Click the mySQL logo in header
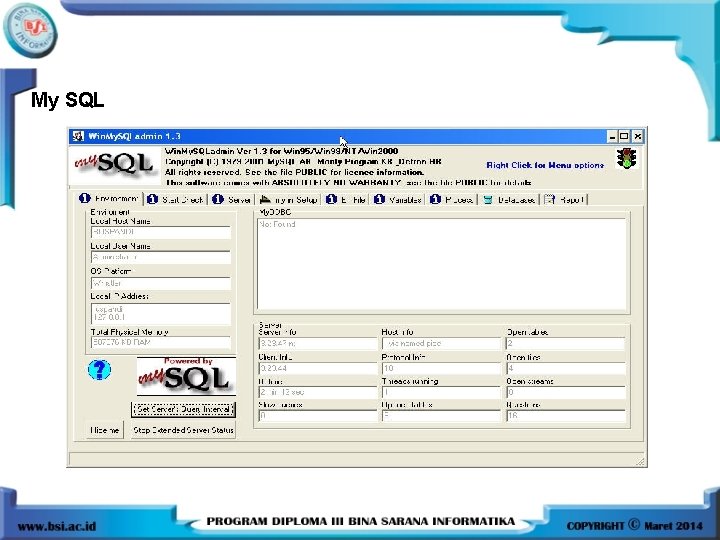The image size is (720, 540). (x=115, y=164)
